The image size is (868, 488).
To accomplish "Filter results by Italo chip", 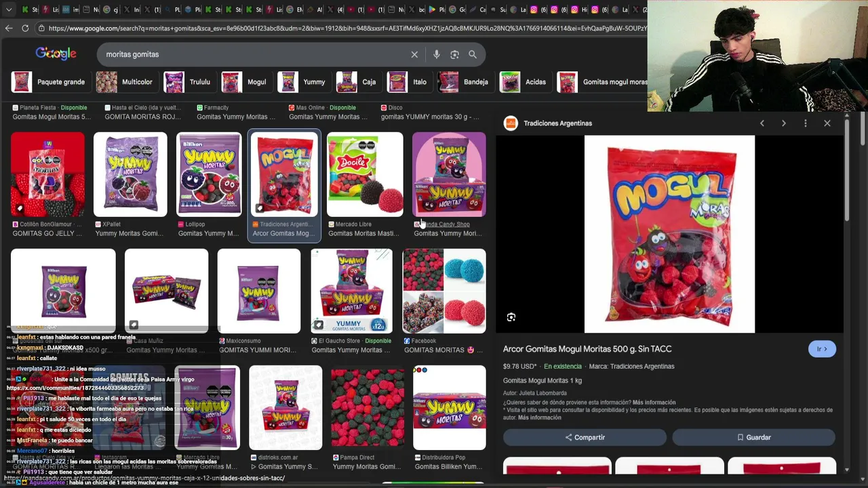I will pos(408,82).
